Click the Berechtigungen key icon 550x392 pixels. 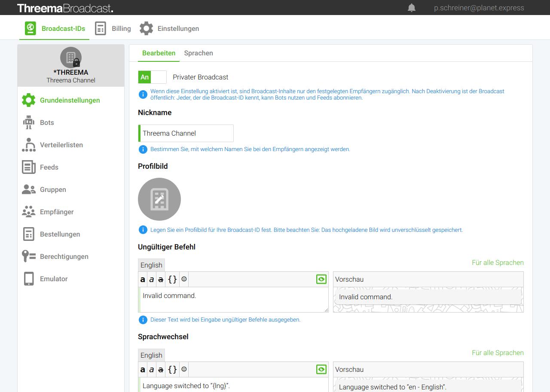coord(29,256)
